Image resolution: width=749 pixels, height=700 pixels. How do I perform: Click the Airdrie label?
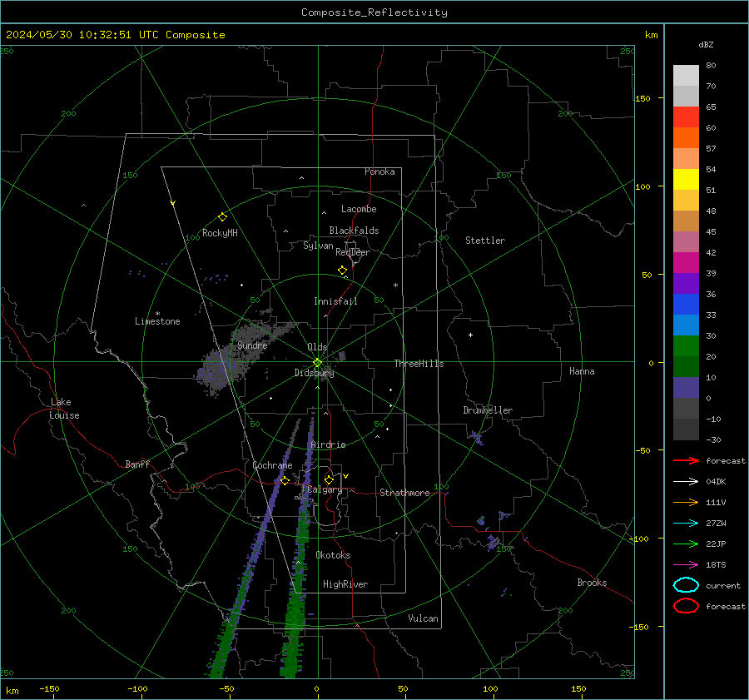328,444
